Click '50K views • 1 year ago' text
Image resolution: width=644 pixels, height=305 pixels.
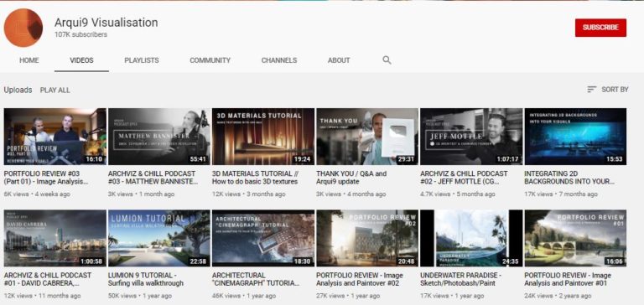tap(140, 296)
